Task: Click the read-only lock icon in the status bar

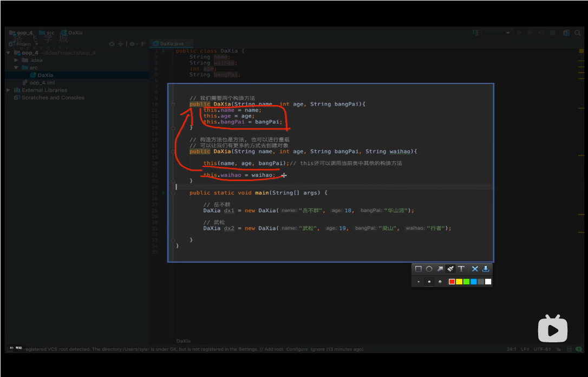Action: click(559, 349)
